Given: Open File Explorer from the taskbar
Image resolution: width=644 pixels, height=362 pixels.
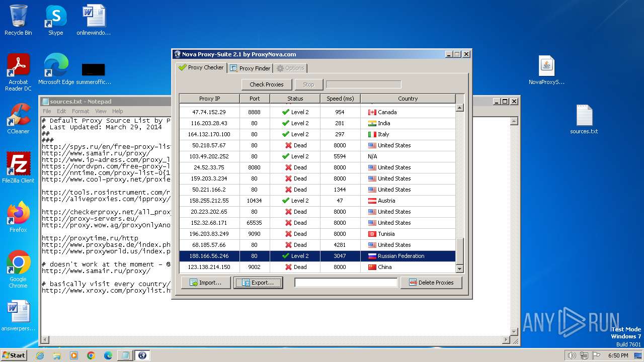Looking at the screenshot, I should (x=57, y=355).
